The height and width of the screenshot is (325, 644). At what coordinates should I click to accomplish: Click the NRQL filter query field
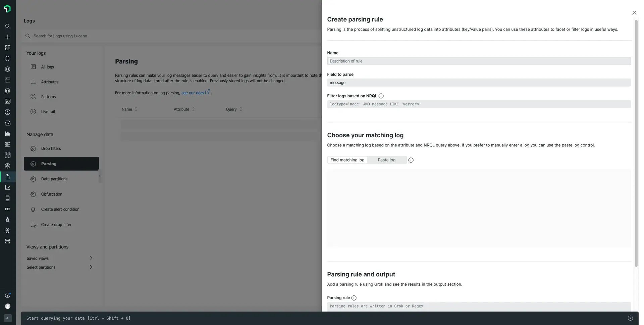479,104
